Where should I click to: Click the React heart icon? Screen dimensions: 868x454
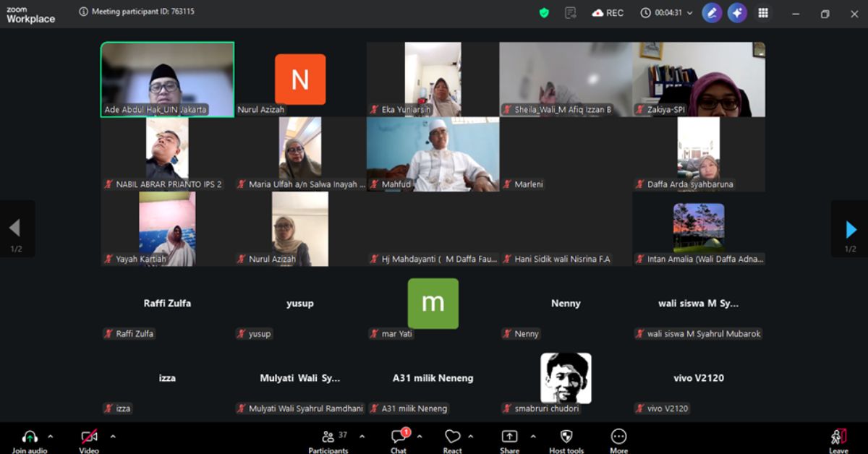click(453, 438)
